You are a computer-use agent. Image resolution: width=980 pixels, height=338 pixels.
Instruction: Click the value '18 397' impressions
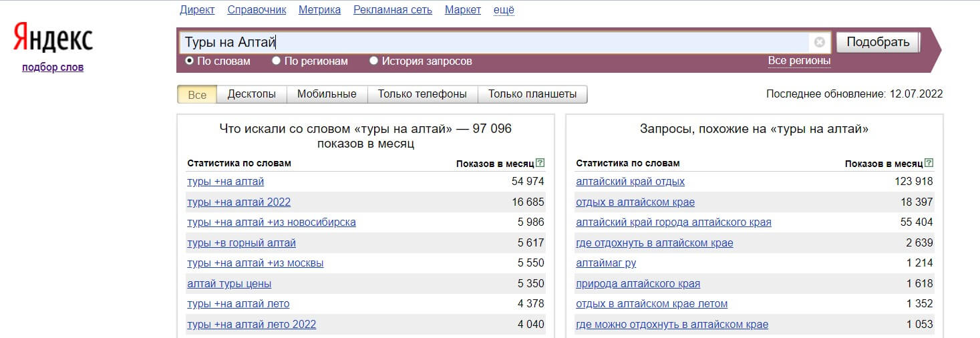click(917, 202)
